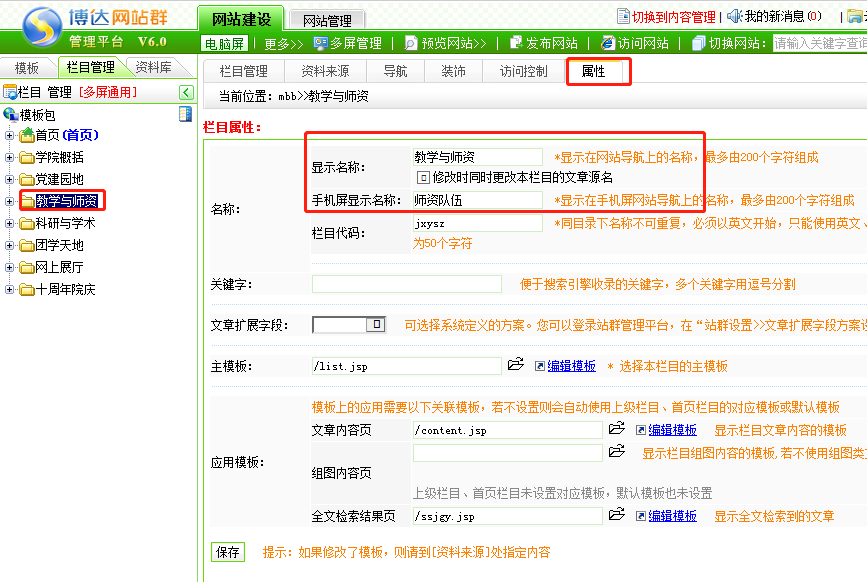
Task: Click the list icon beside 模板包
Action: [x=185, y=114]
